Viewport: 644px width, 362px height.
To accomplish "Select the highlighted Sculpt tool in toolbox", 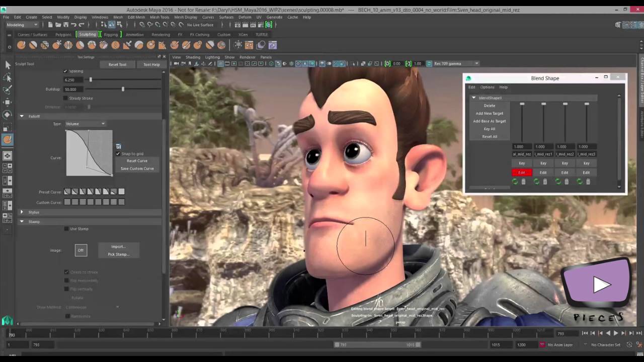I will click(8, 140).
